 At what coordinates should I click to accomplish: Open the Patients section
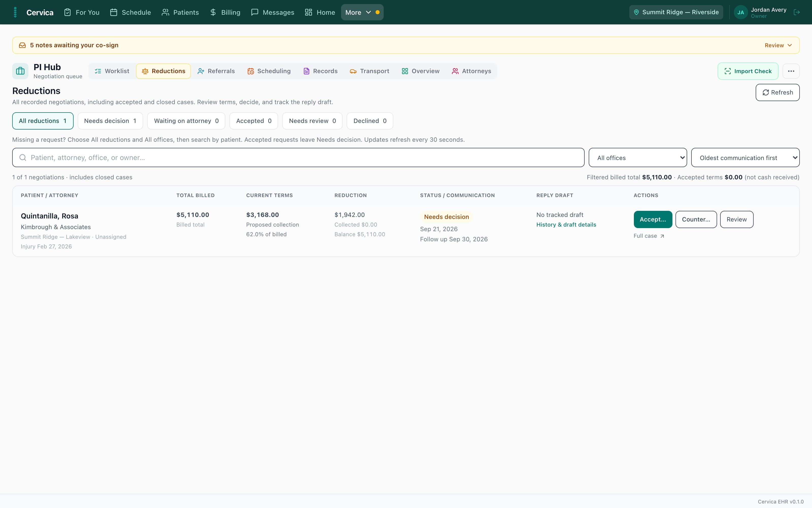[180, 12]
